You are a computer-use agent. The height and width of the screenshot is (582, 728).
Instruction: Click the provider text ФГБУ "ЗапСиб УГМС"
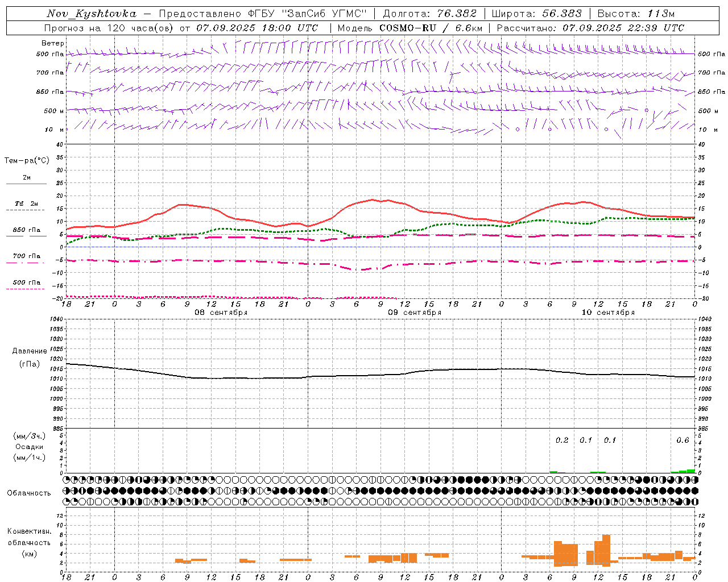click(x=308, y=14)
